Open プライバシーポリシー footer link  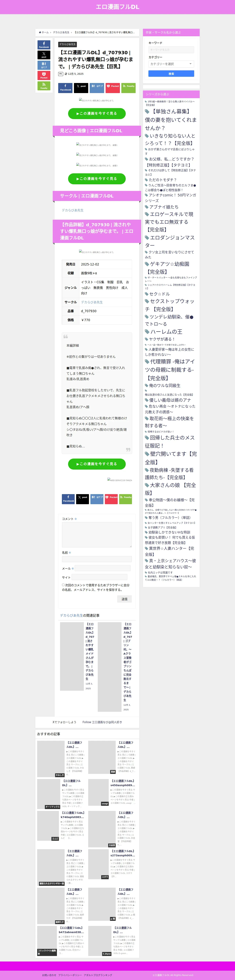click(70, 975)
